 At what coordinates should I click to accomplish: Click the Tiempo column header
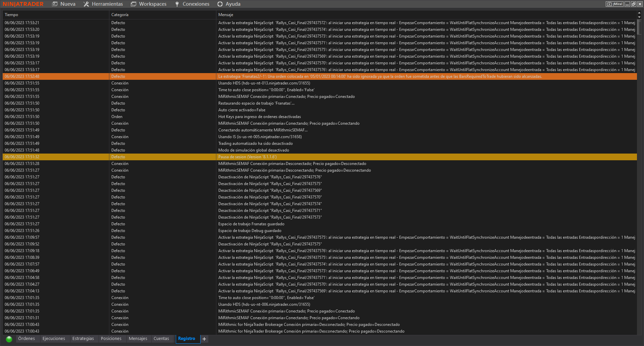56,15
